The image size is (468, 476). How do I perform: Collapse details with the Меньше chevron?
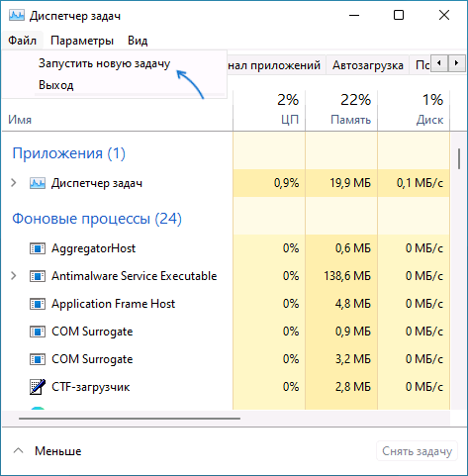(19, 450)
